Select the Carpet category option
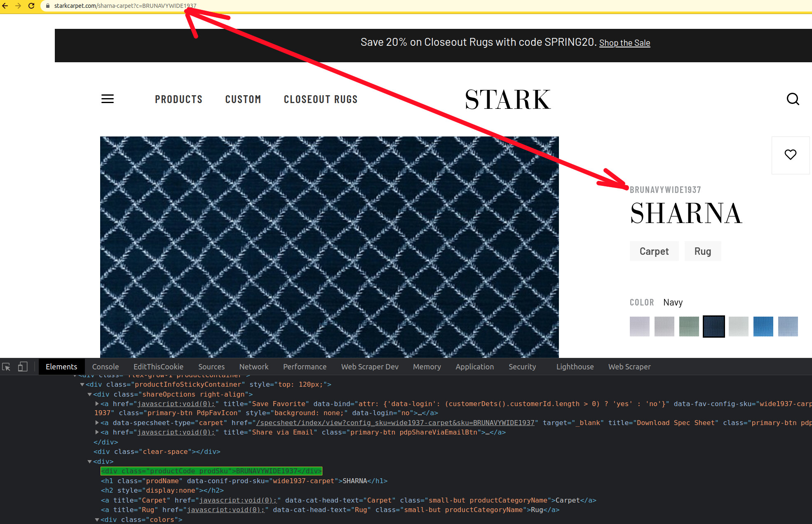The height and width of the screenshot is (524, 812). tap(654, 251)
